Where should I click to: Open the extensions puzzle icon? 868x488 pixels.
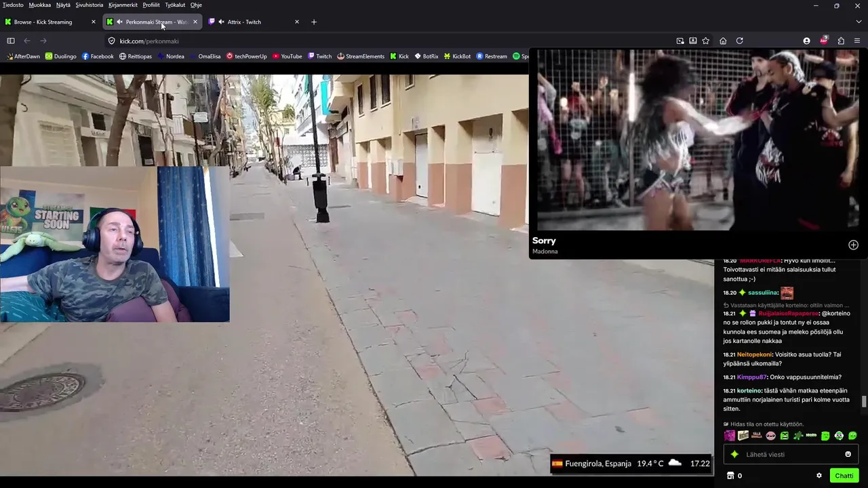(x=841, y=41)
